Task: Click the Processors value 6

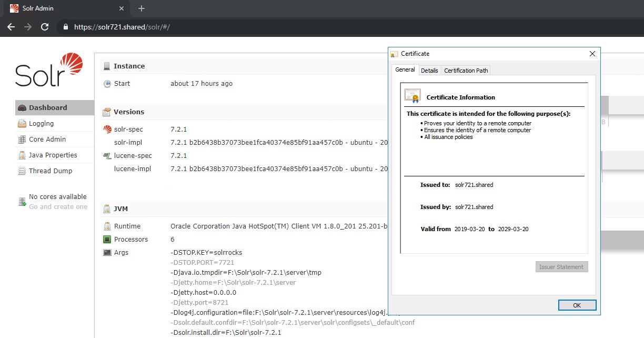Action: click(173, 240)
